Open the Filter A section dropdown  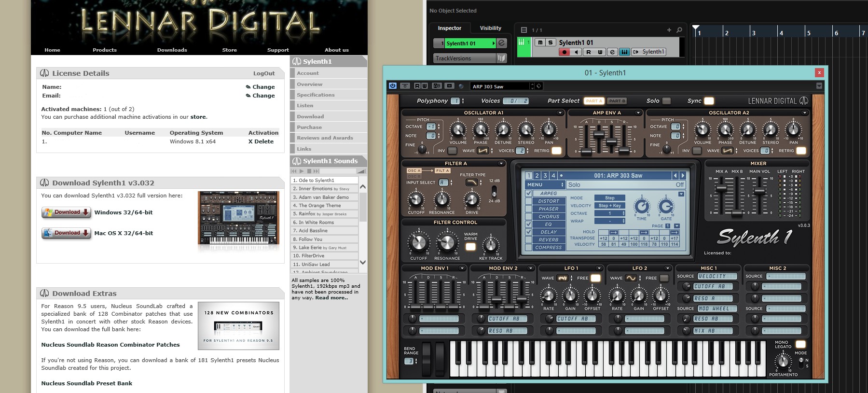pyautogui.click(x=501, y=164)
